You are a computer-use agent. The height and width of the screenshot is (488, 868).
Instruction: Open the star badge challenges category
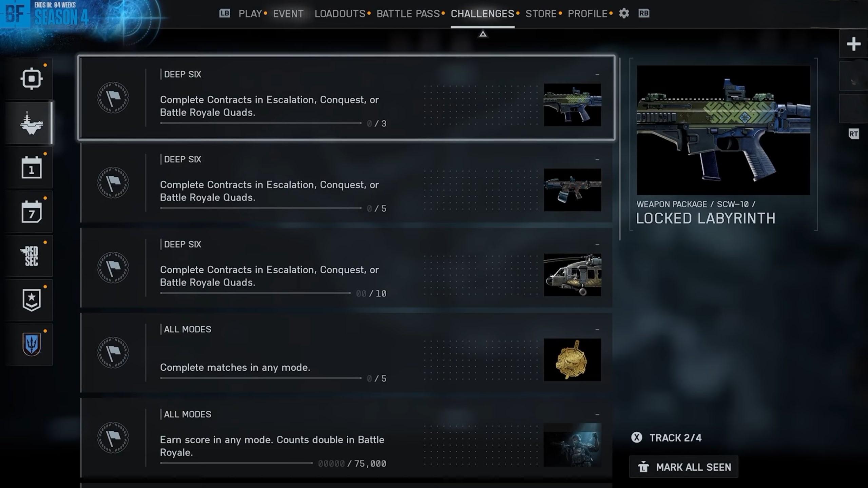pos(32,300)
